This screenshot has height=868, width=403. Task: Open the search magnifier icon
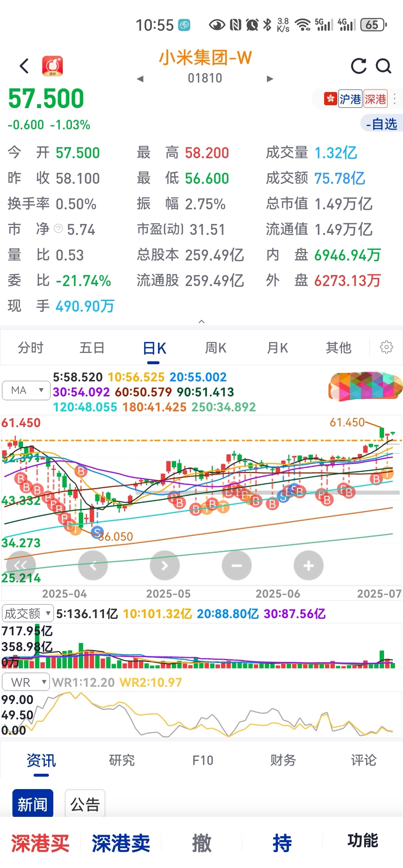tap(384, 66)
